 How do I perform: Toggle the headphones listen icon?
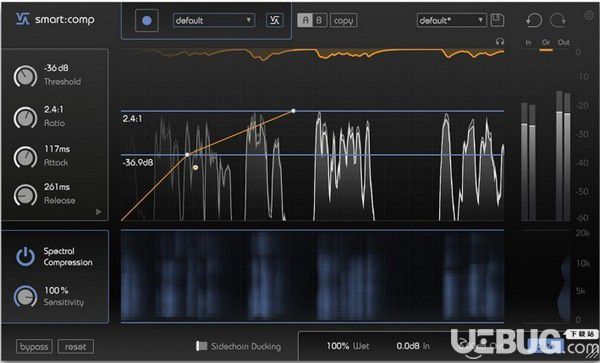pyautogui.click(x=500, y=41)
